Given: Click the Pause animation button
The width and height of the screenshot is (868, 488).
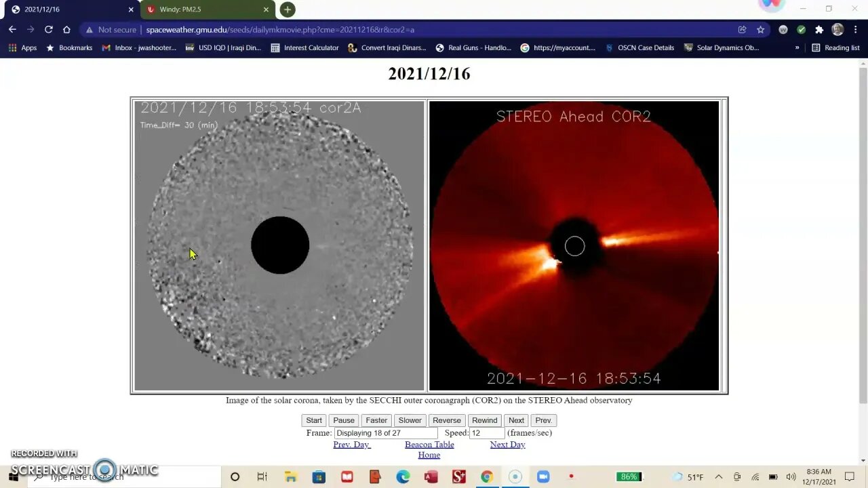Looking at the screenshot, I should (344, 420).
